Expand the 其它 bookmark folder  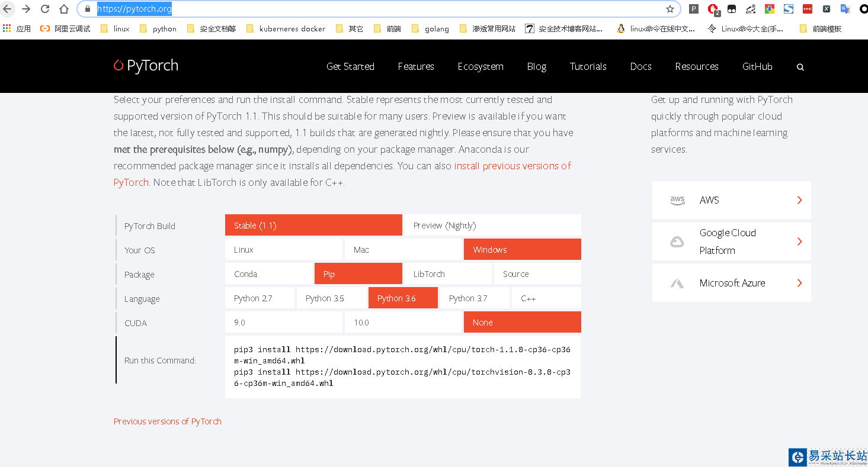click(350, 28)
